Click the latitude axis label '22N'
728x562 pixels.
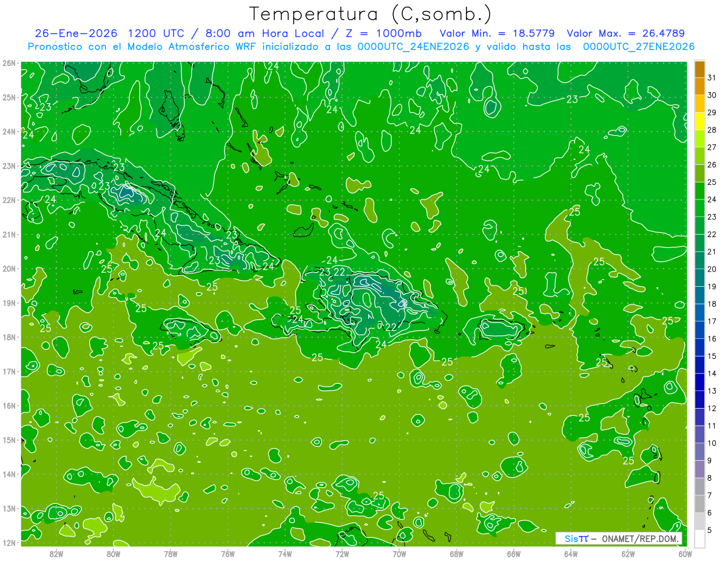tap(8, 200)
